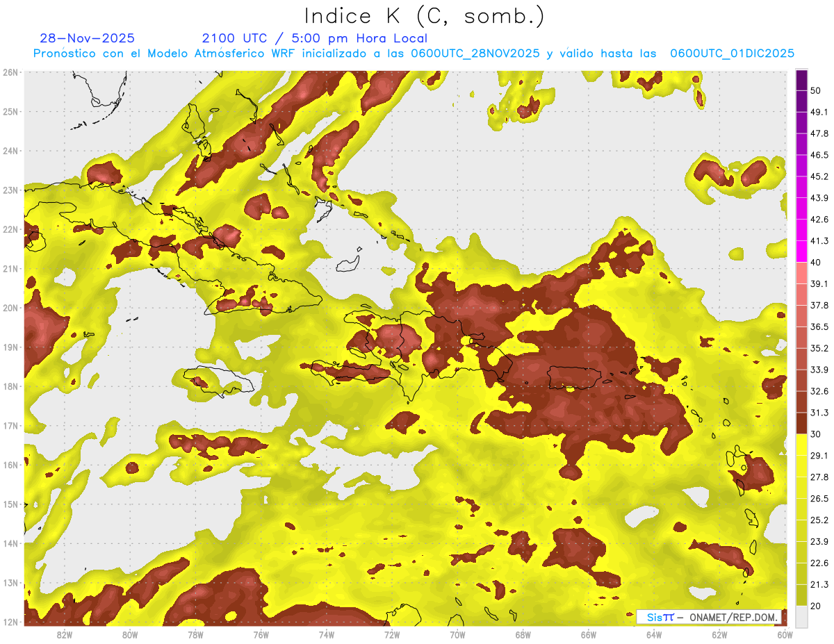This screenshot has width=834, height=644.
Task: Click the '26N' latitude label
Action: click(10, 72)
